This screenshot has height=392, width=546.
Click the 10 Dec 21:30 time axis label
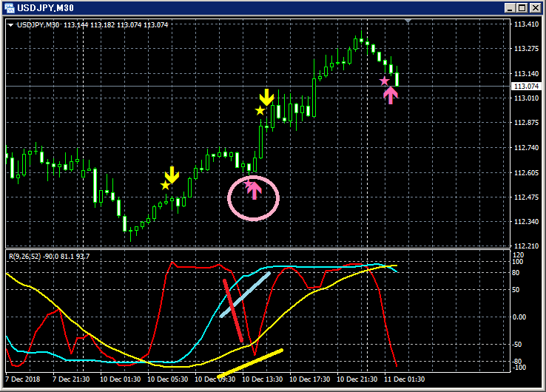tap(357, 379)
